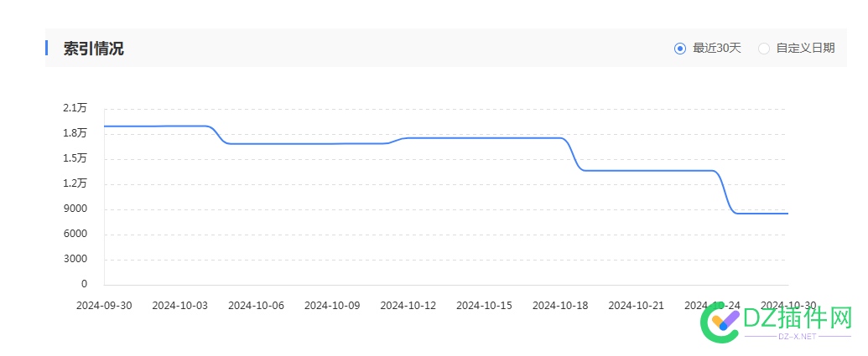This screenshot has height=356, width=868.
Task: Click the 1.2万 y-axis label
Action: (75, 183)
